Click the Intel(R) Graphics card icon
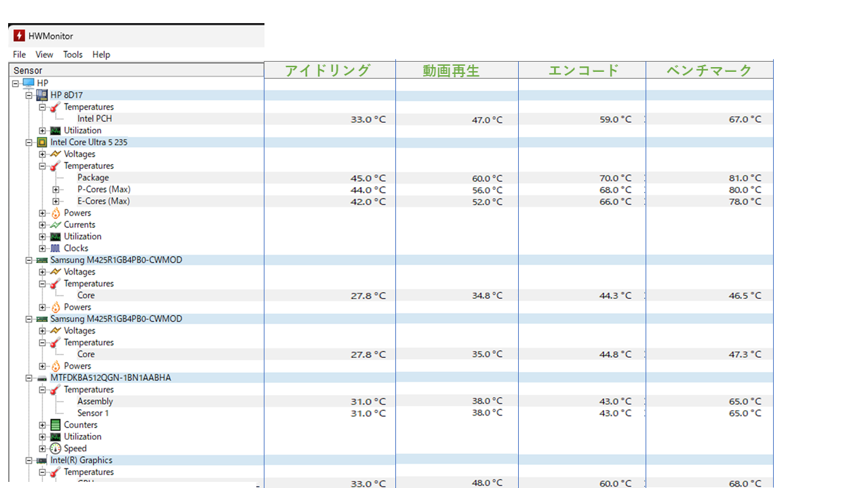The height and width of the screenshot is (488, 868). 42,460
